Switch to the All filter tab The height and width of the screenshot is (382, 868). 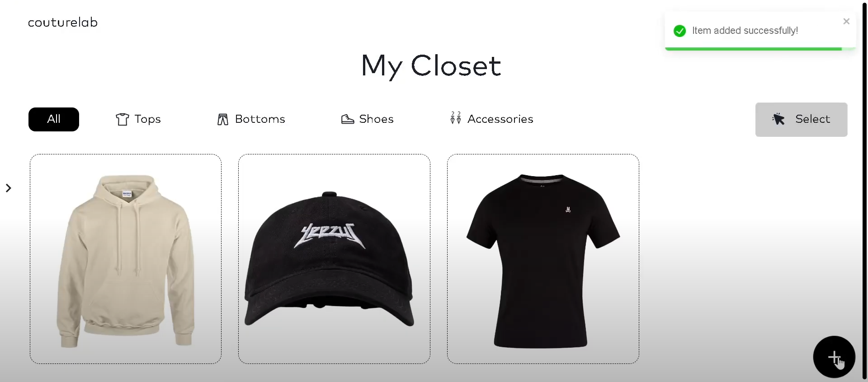54,119
